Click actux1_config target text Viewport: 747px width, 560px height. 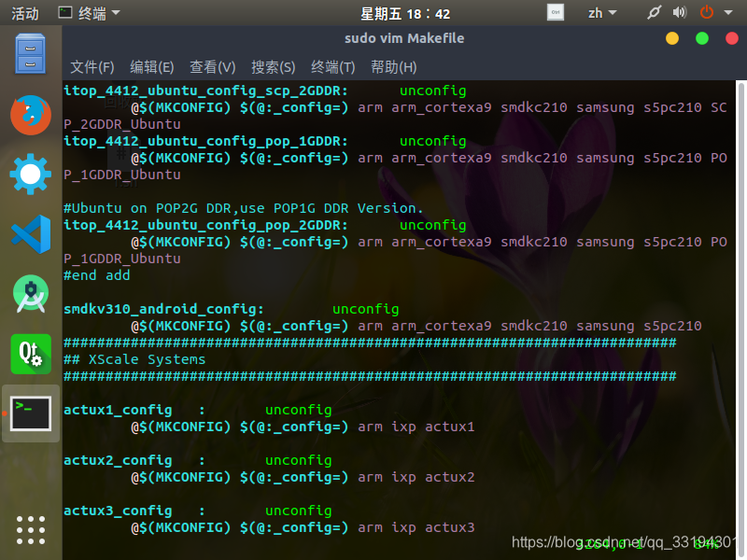tap(118, 410)
